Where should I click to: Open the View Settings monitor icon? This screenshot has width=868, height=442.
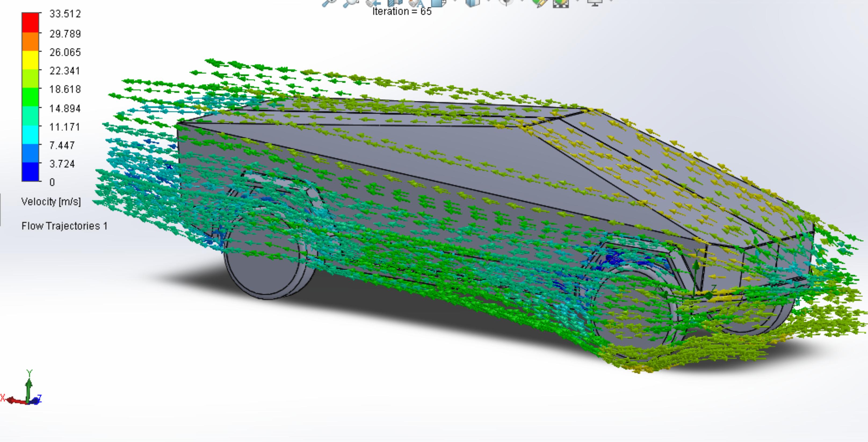coord(595,3)
